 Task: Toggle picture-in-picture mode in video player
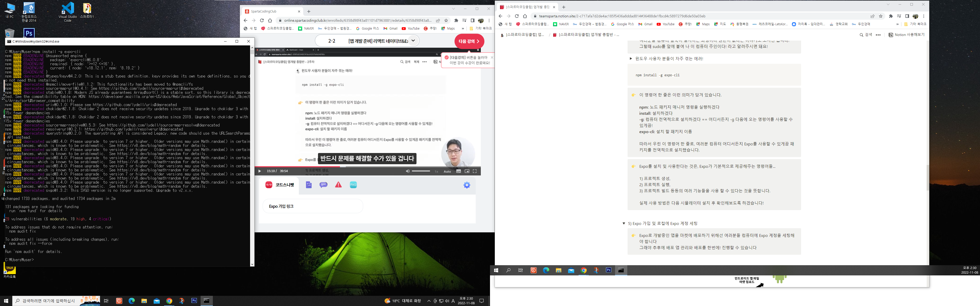coord(467,171)
